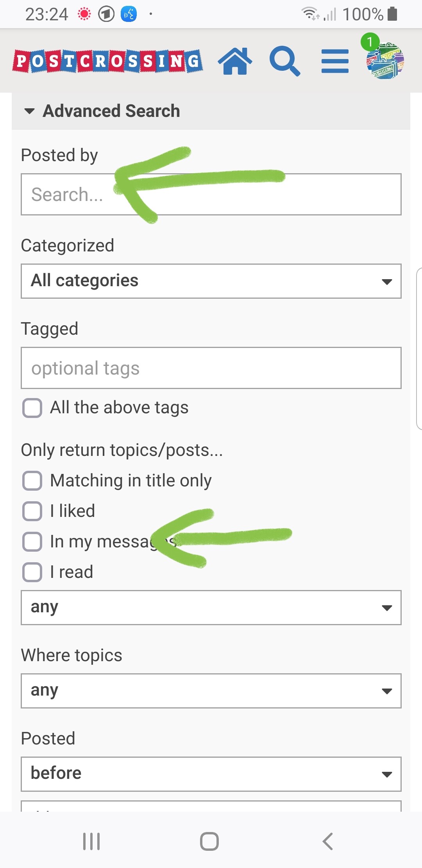Tap the Postcrossing logo
This screenshot has height=868, width=422.
107,61
